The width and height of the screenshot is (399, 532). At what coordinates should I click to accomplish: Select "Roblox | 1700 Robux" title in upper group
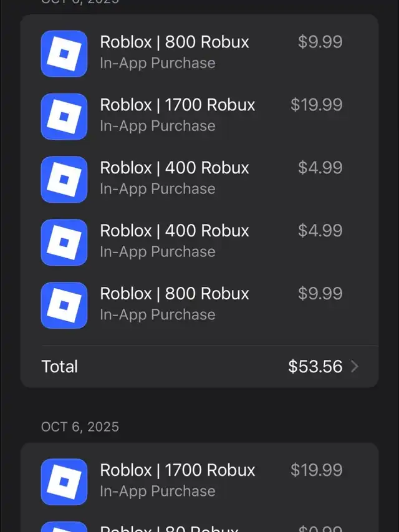[x=178, y=105]
